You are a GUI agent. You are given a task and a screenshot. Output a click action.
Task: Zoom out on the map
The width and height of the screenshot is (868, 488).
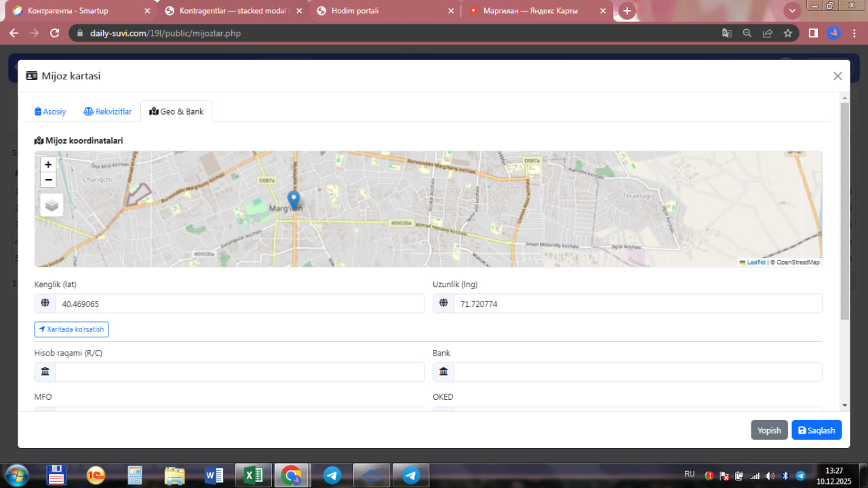tap(48, 180)
